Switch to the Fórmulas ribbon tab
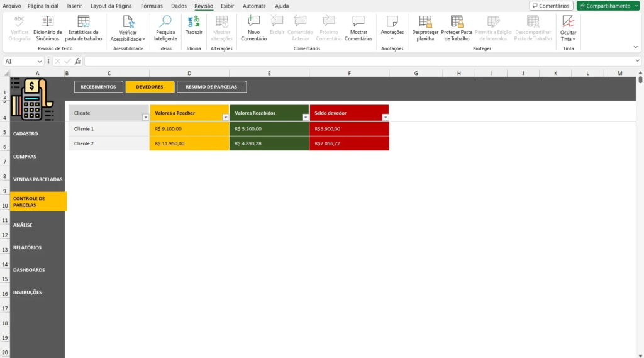The image size is (644, 358). click(152, 6)
